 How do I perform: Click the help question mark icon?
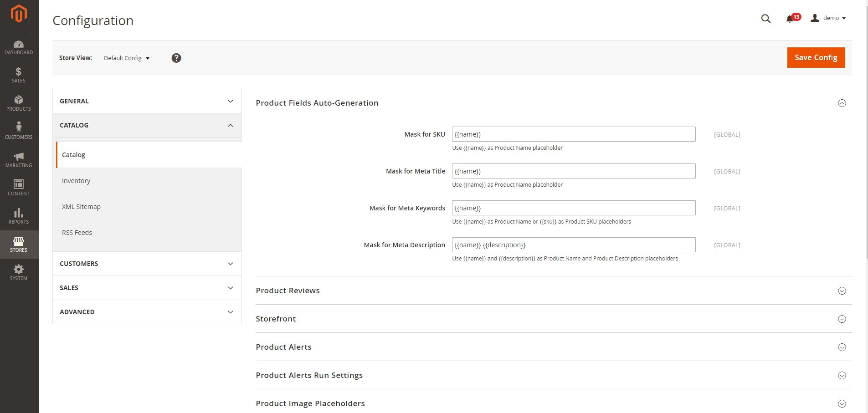[x=176, y=58]
